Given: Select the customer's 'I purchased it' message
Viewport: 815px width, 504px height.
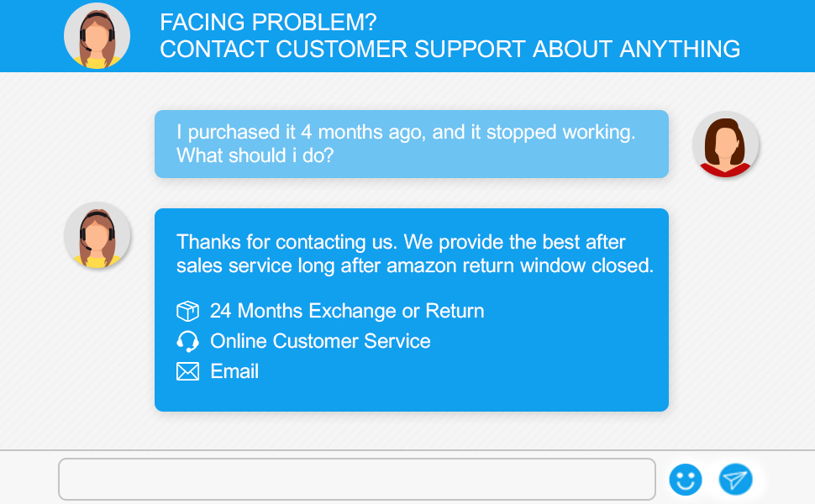Looking at the screenshot, I should (406, 132).
